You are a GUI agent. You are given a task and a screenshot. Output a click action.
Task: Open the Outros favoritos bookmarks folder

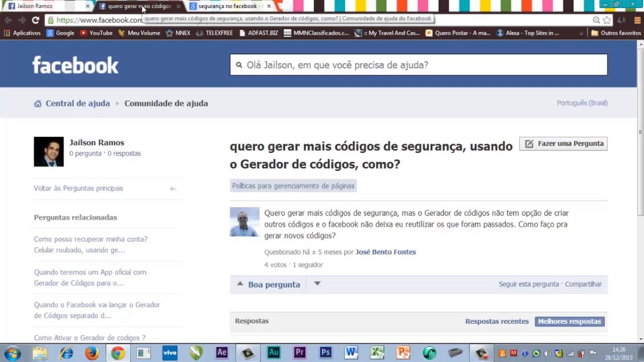click(616, 33)
